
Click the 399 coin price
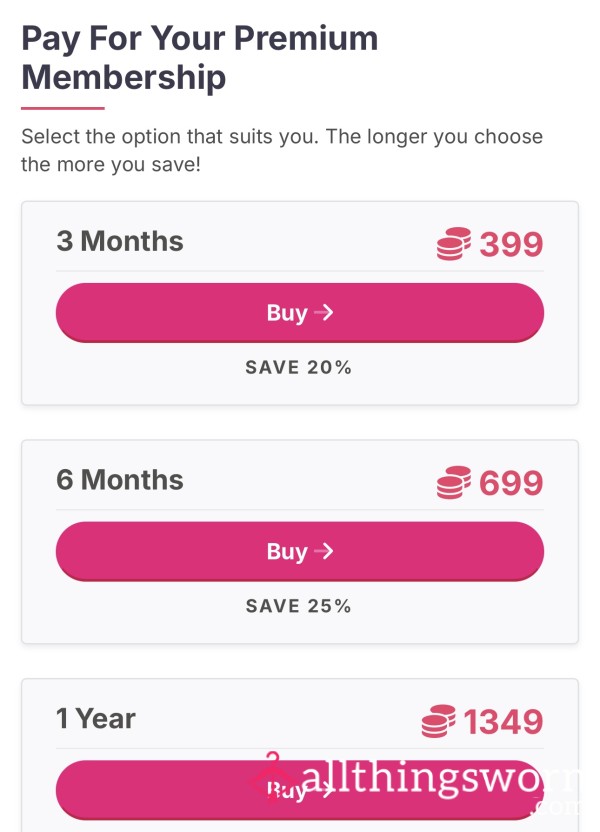511,244
